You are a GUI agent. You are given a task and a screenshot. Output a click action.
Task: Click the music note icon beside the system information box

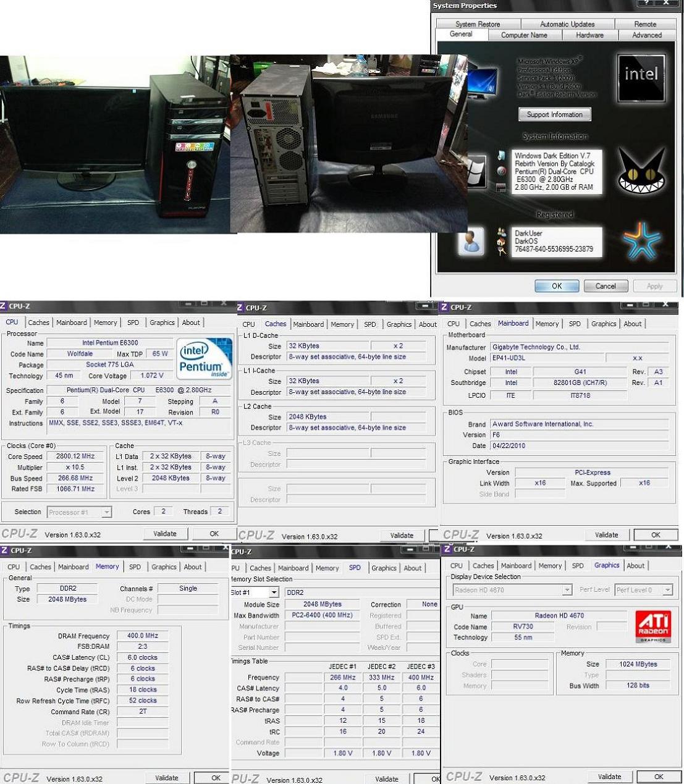tap(501, 155)
